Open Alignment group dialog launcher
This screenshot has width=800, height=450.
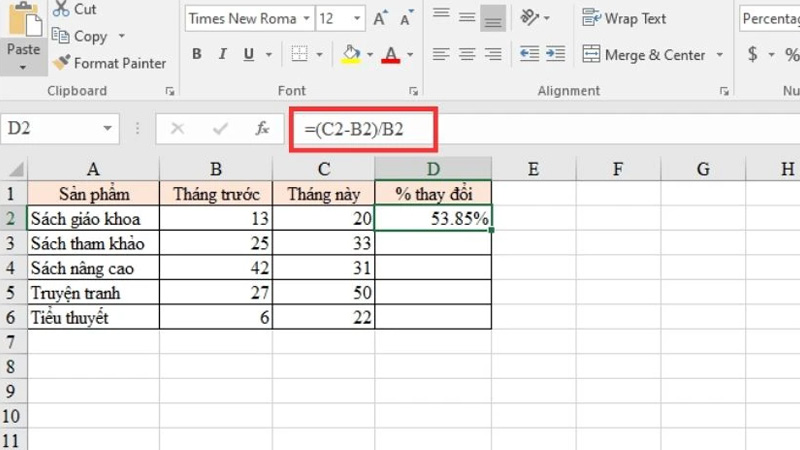pyautogui.click(x=724, y=91)
